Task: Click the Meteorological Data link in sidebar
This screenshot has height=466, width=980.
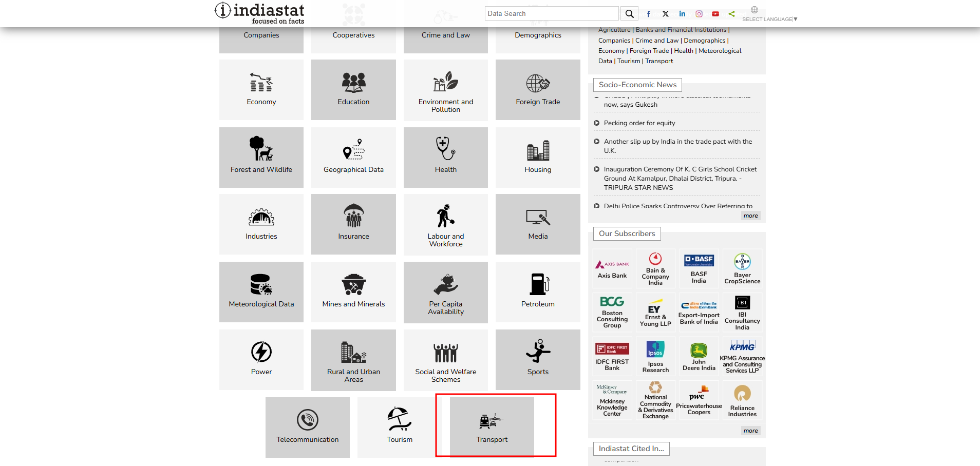Action: [720, 51]
